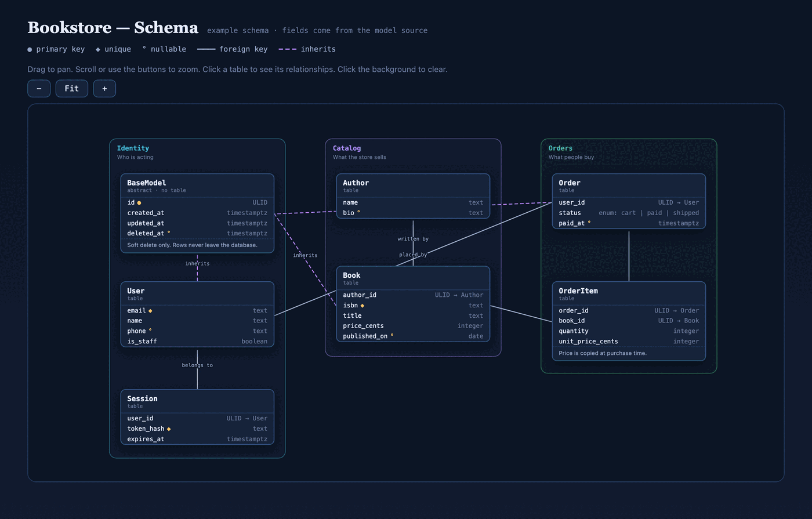Click the 'written by' relationship label
This screenshot has width=812, height=519.
413,239
